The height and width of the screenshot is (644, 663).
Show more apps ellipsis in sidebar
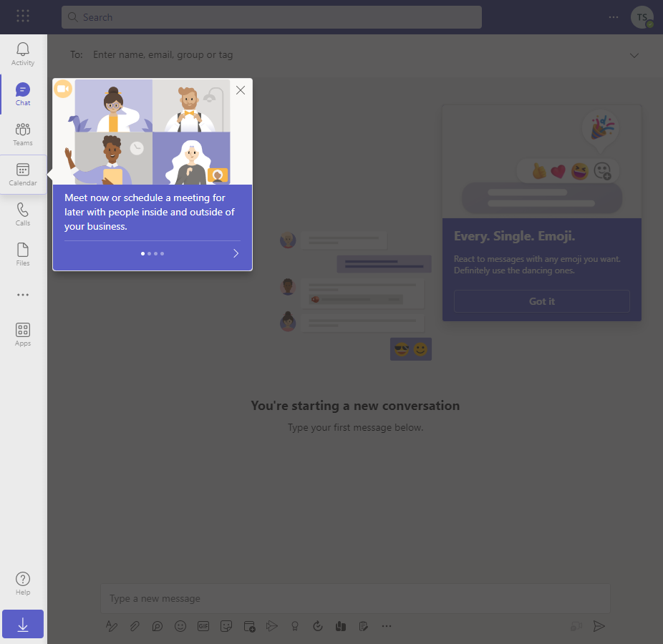coord(23,295)
